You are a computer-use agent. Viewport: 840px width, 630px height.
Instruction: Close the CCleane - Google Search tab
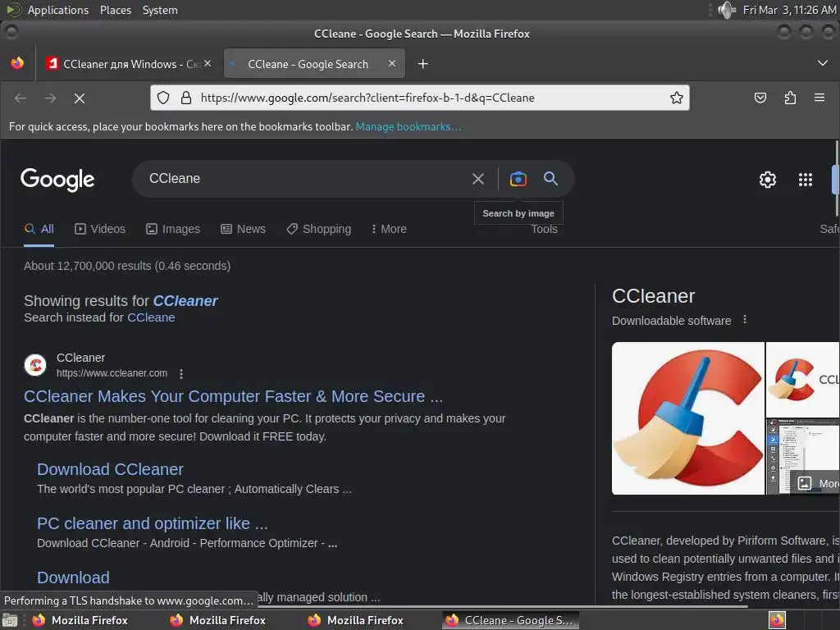[x=392, y=63]
